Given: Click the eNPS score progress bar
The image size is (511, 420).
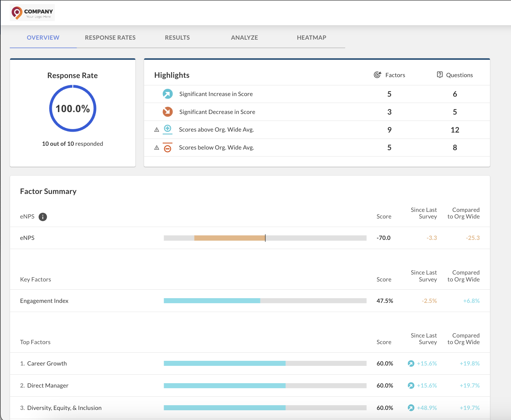Looking at the screenshot, I should pos(265,238).
